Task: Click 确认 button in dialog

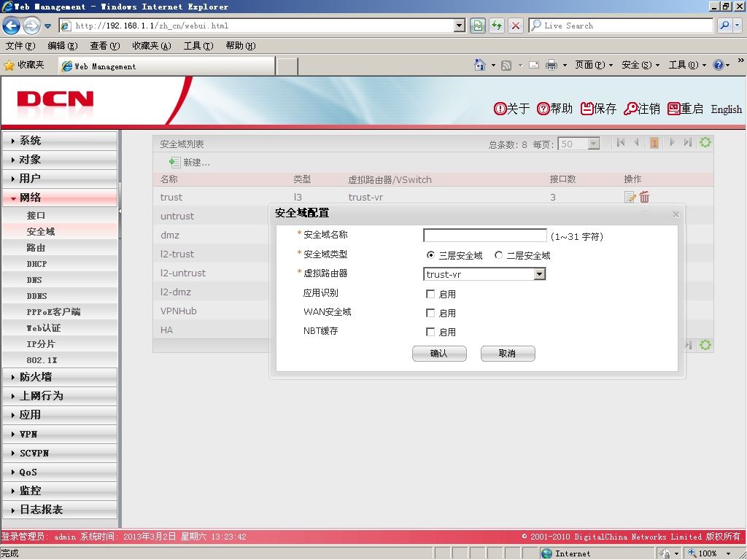Action: point(439,354)
